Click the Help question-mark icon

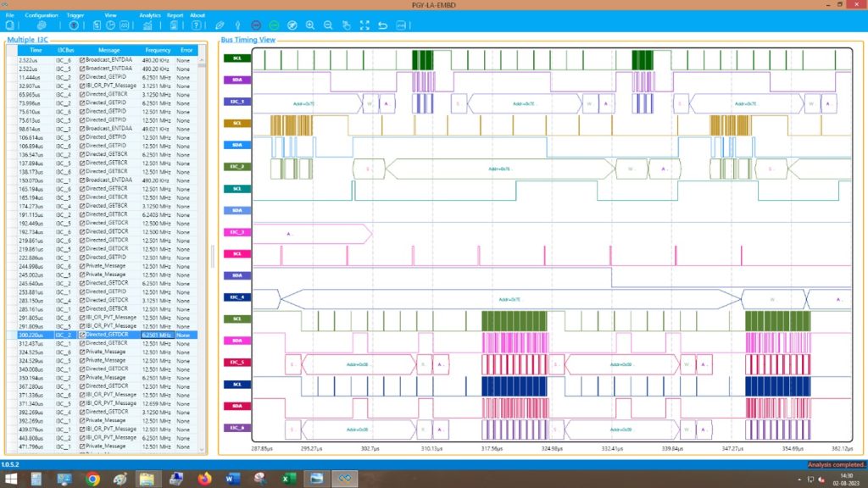pos(196,25)
